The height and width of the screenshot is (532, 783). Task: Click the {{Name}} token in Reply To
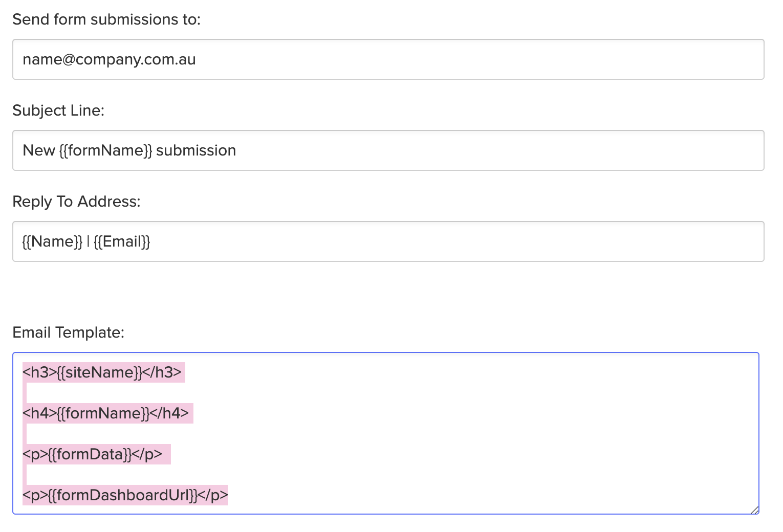[52, 241]
